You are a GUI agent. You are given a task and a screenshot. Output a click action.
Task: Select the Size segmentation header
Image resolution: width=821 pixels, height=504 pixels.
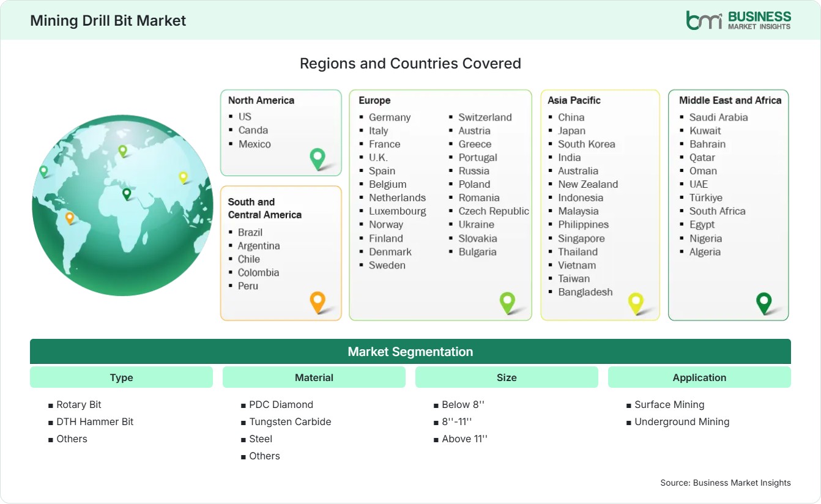pyautogui.click(x=507, y=377)
